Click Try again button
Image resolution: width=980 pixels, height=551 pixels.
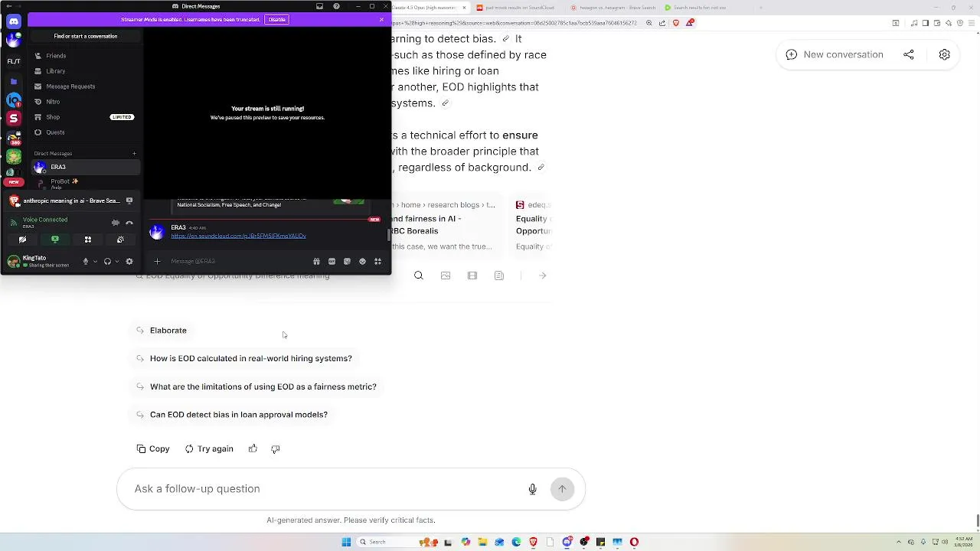pyautogui.click(x=209, y=448)
